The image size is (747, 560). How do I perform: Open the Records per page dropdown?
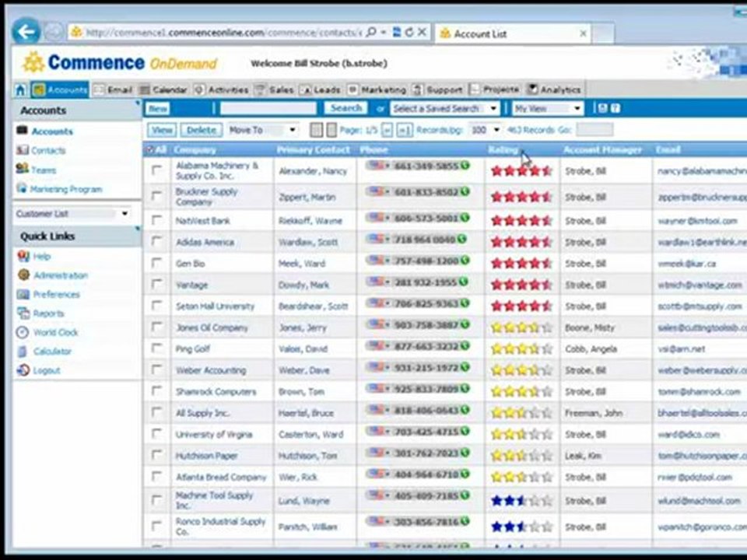(485, 130)
